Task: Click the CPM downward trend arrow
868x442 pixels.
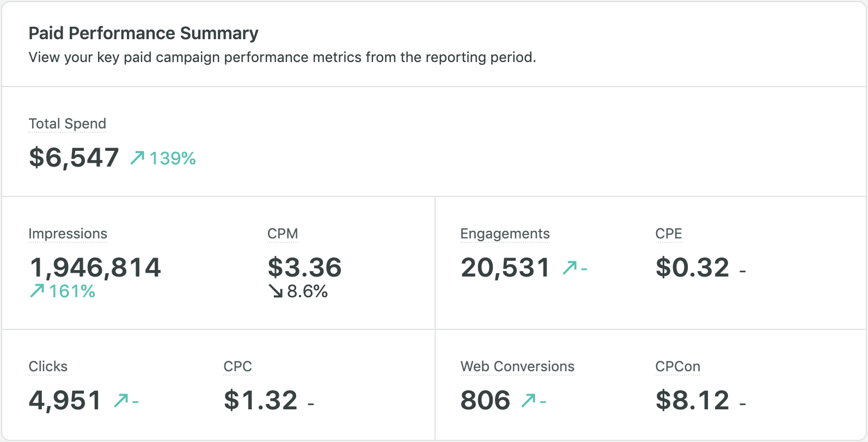Action: (x=276, y=291)
